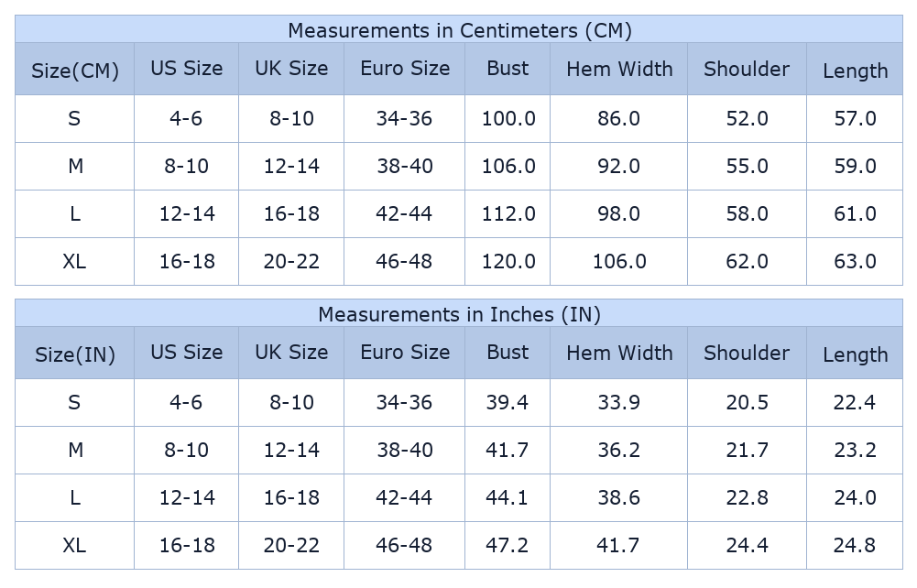
Task: Select the 22.4 length cell
Action: point(855,403)
